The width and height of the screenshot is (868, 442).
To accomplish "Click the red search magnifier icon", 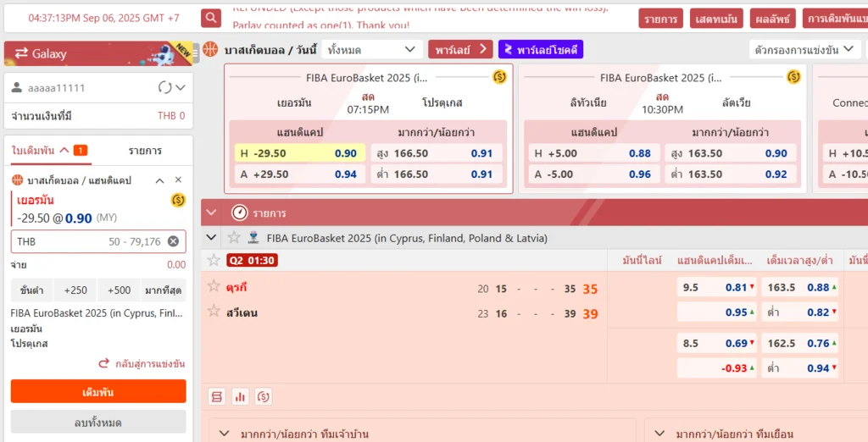I will (x=211, y=18).
